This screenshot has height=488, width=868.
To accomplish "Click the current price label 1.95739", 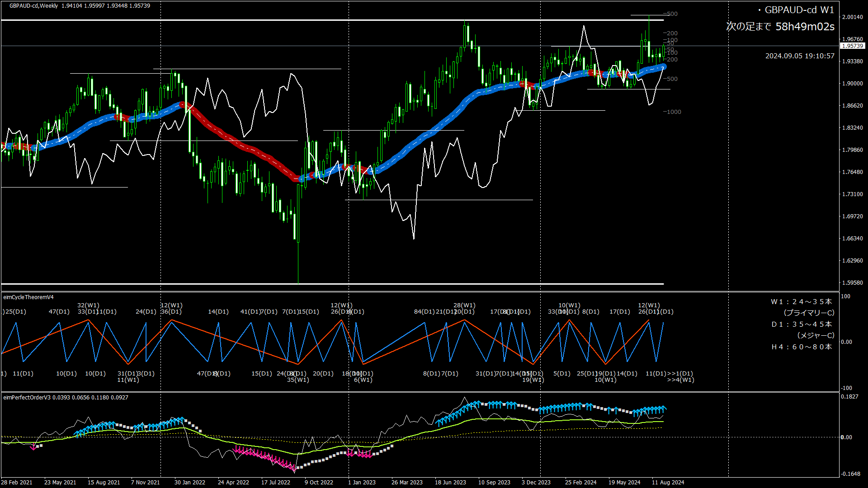I will 853,46.
